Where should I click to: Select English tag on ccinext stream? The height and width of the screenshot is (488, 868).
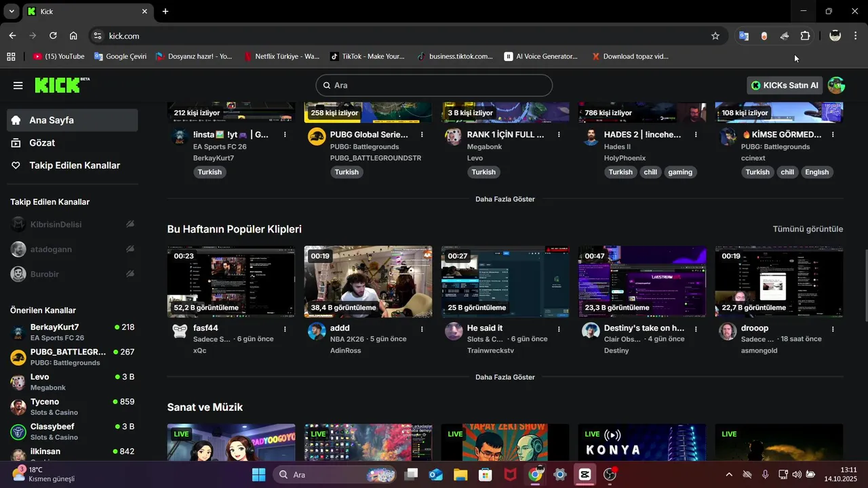[x=816, y=172]
